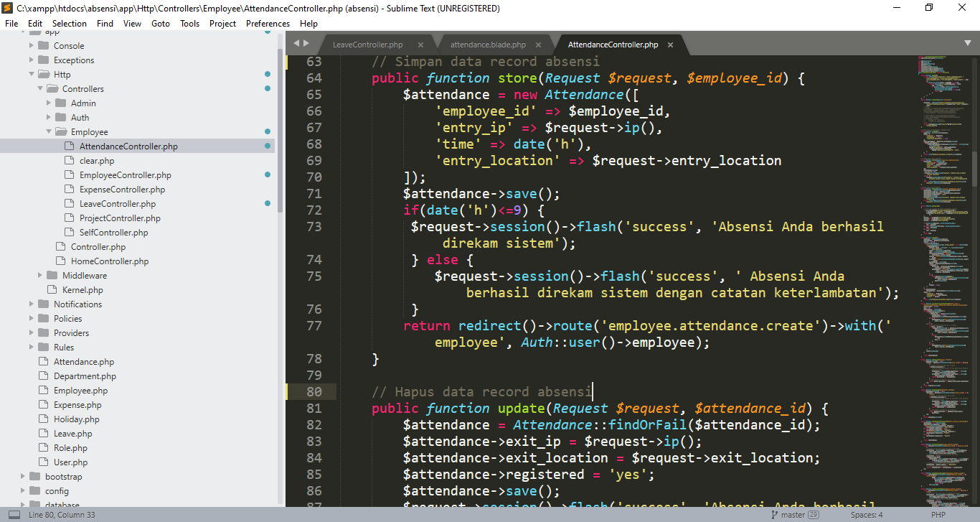The width and height of the screenshot is (980, 522).
Task: Switch to the LeaveController.php tab
Action: (368, 45)
